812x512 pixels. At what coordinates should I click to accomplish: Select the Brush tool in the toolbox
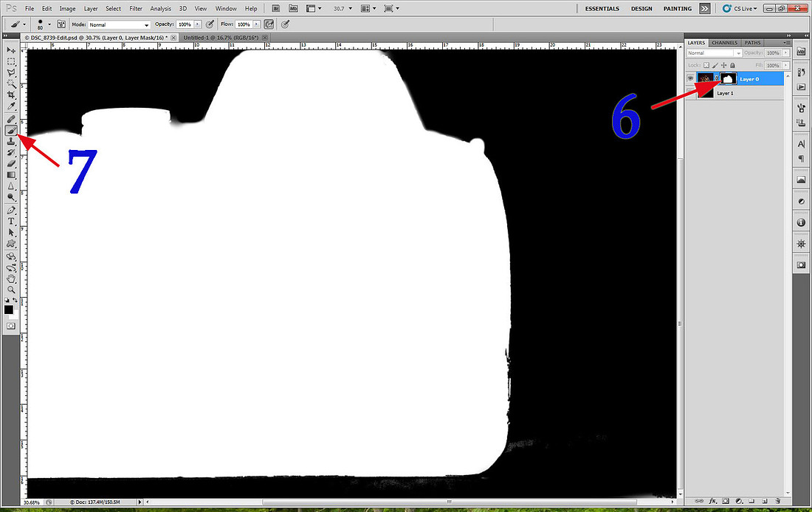tap(12, 130)
